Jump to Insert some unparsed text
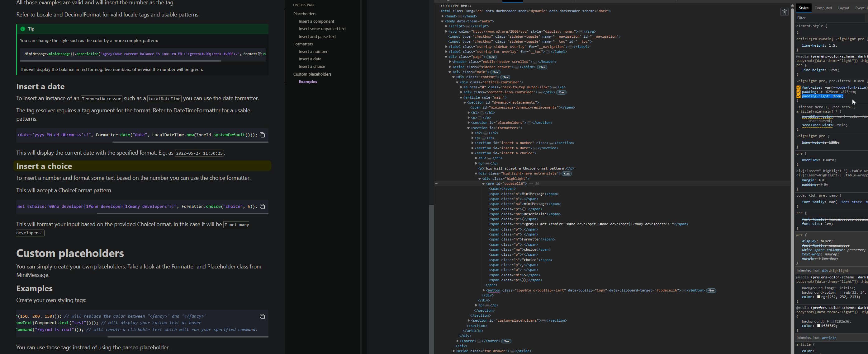 (x=322, y=29)
